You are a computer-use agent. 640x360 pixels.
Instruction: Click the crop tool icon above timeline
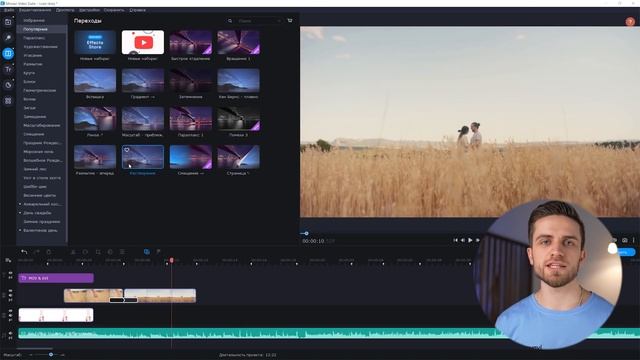(x=98, y=252)
